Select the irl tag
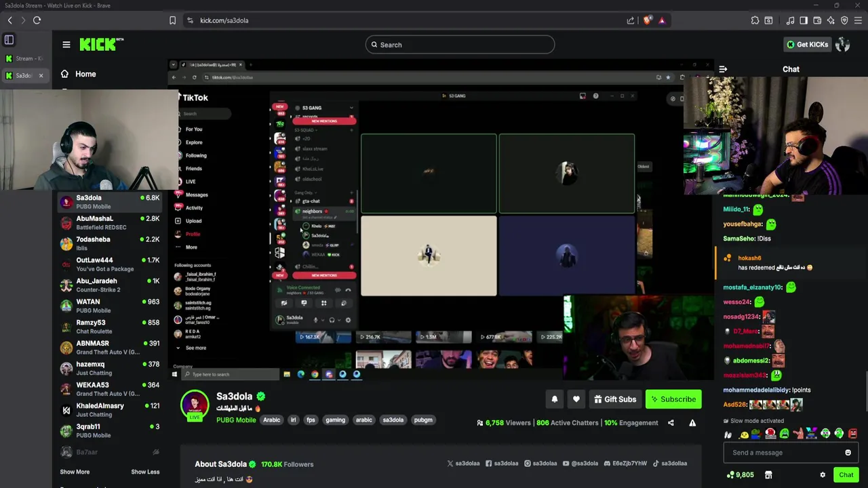 coord(293,420)
